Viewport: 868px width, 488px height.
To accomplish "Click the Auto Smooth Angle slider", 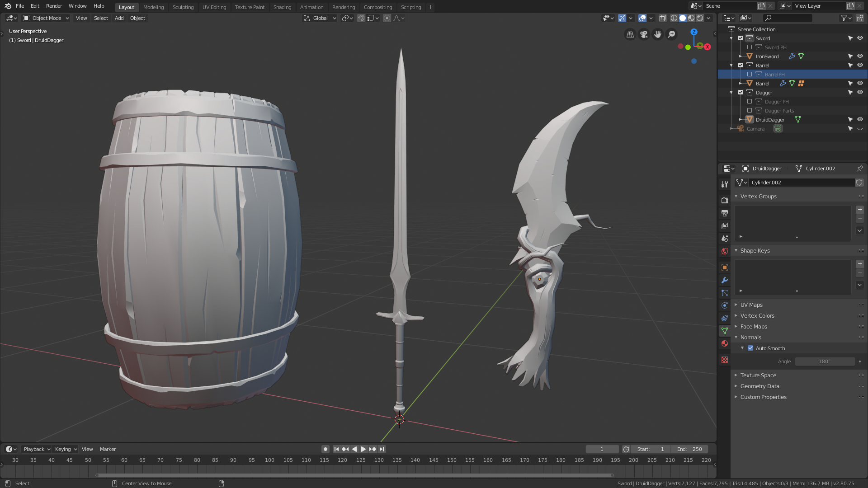I will pyautogui.click(x=824, y=361).
